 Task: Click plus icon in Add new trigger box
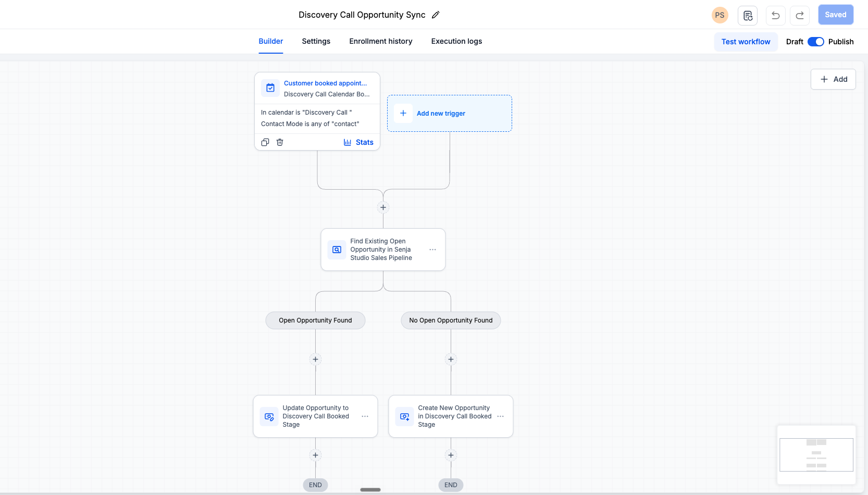point(403,113)
